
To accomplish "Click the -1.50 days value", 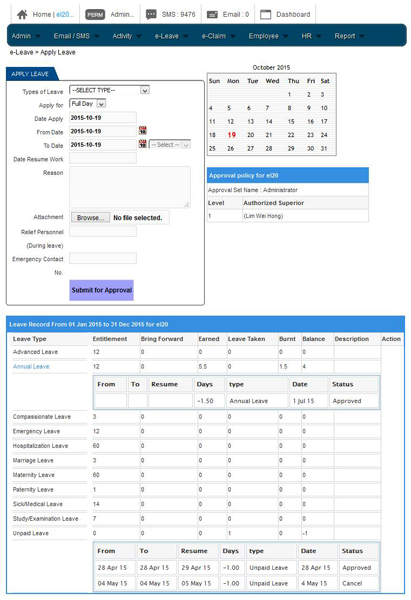I will point(205,401).
